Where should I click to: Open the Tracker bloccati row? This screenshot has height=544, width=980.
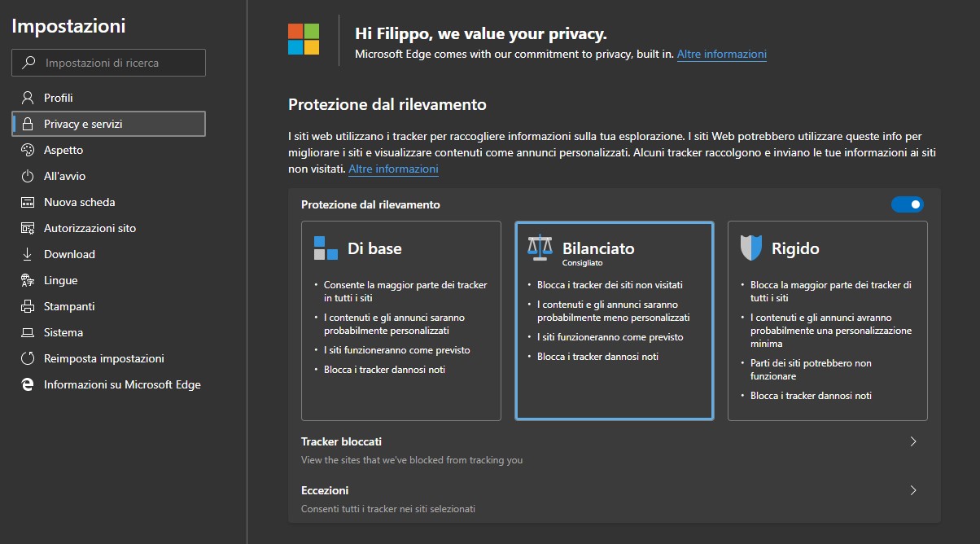pyautogui.click(x=614, y=450)
